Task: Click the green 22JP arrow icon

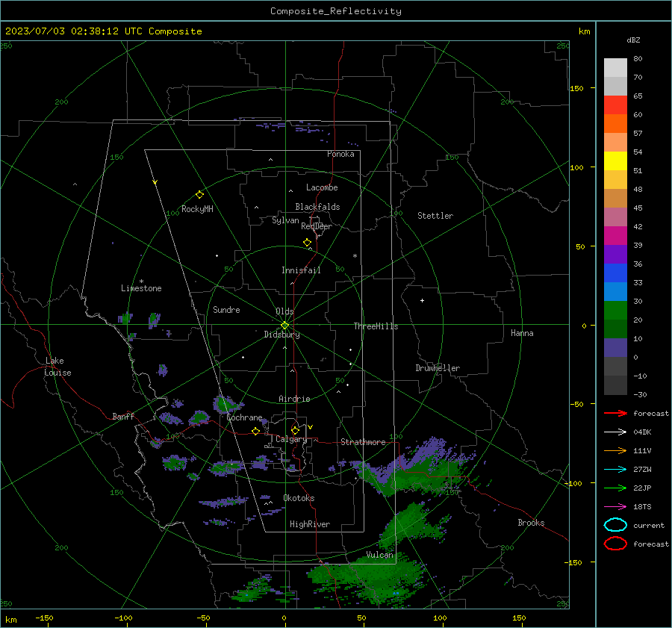Action: pyautogui.click(x=615, y=488)
